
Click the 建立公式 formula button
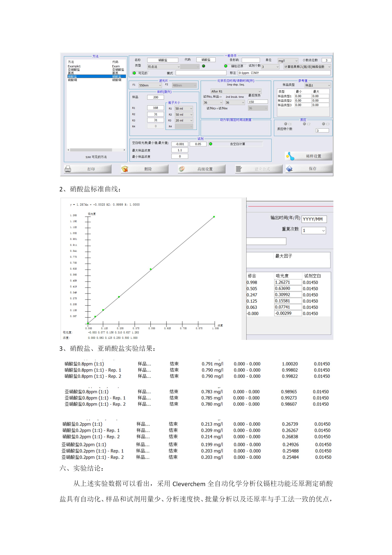point(259,169)
